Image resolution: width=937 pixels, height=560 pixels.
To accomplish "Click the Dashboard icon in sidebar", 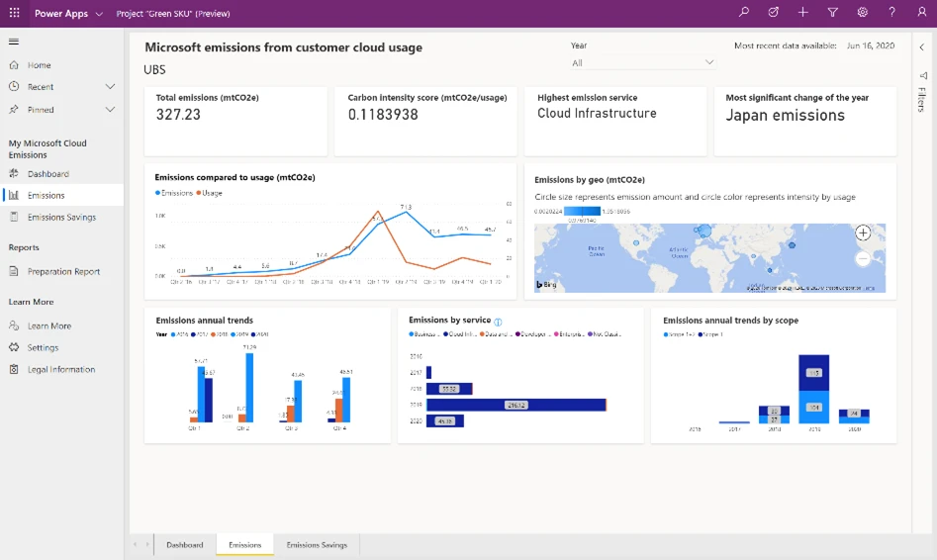I will tap(14, 173).
